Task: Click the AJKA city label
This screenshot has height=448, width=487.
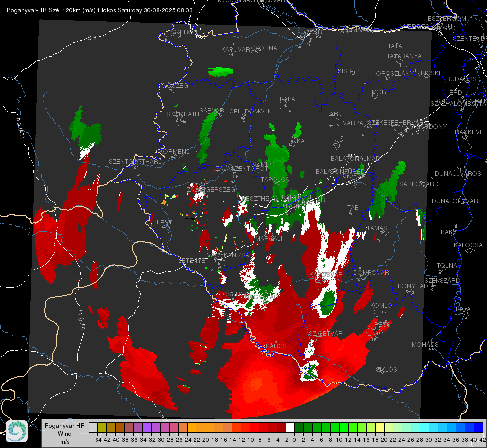Action: [x=297, y=141]
